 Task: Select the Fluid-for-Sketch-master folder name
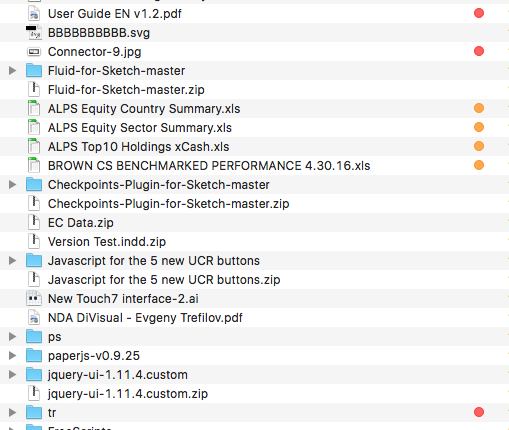coord(116,71)
